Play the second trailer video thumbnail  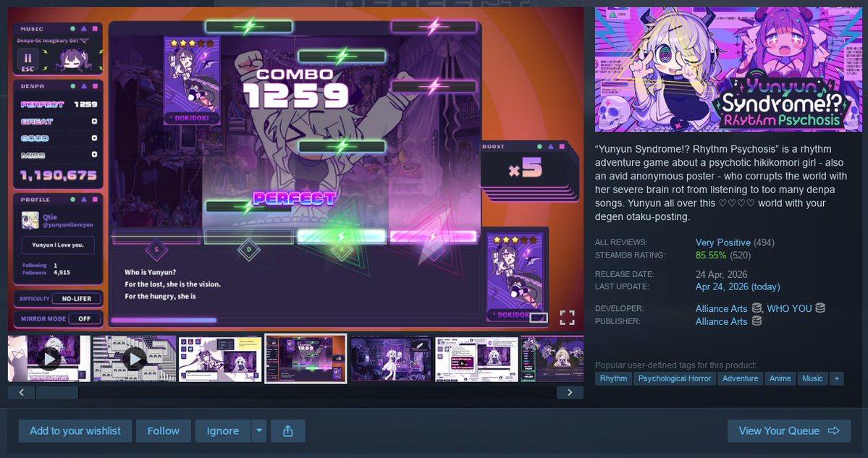(135, 358)
